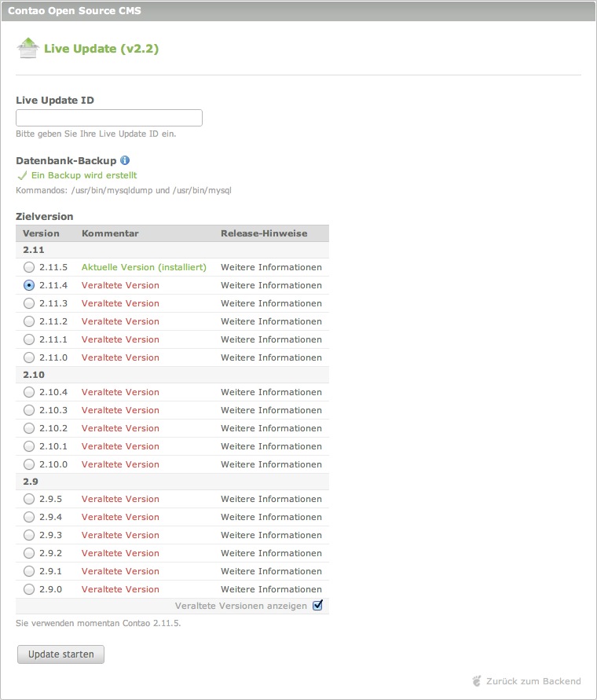Select version 2.10.0 radio button
Viewport: 597px width, 700px height.
coord(29,465)
